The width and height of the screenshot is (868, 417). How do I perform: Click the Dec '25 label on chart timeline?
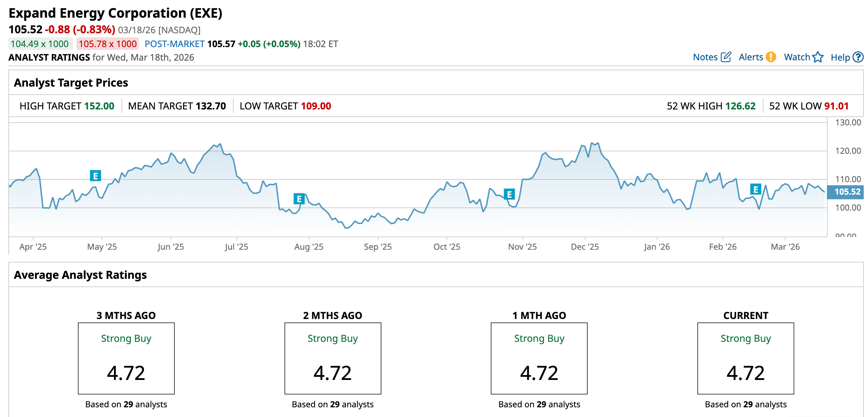[585, 247]
